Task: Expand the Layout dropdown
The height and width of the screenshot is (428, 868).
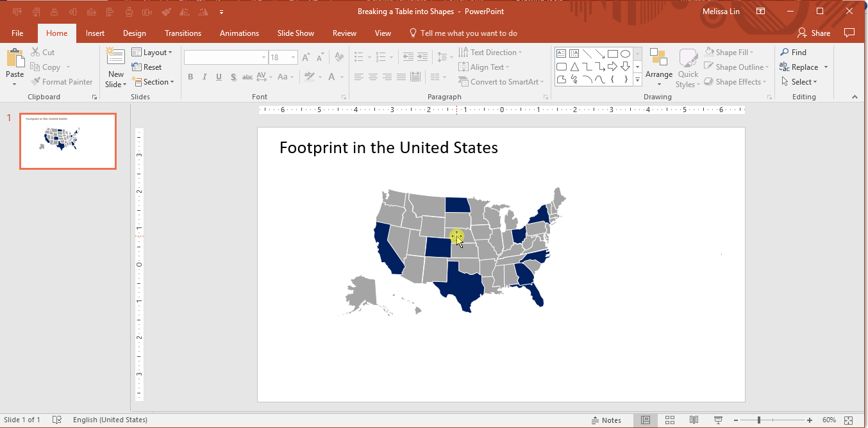Action: pos(152,53)
